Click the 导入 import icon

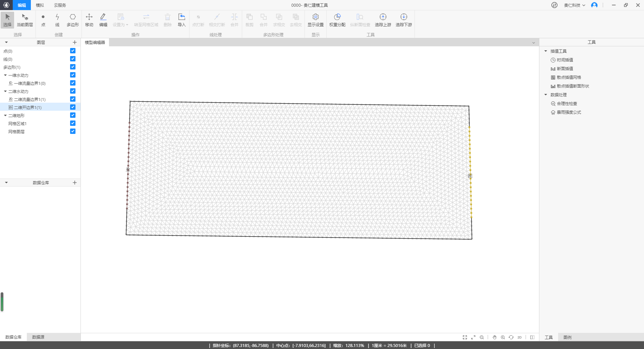(181, 20)
